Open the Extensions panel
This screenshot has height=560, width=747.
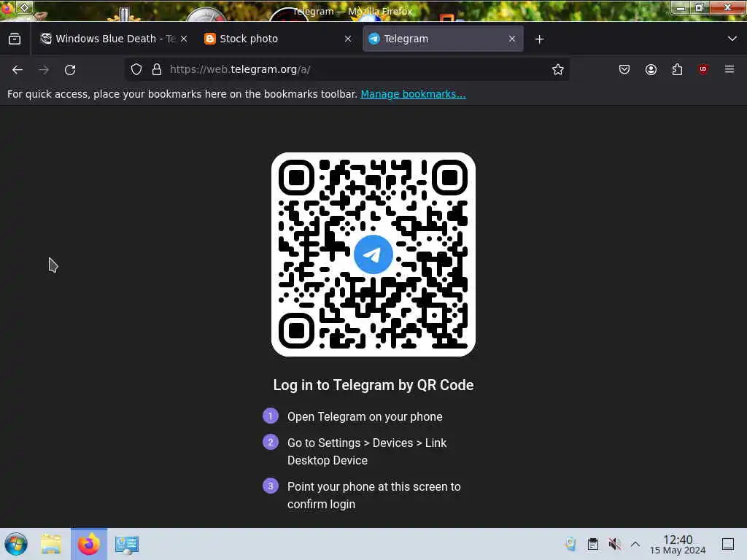(677, 69)
